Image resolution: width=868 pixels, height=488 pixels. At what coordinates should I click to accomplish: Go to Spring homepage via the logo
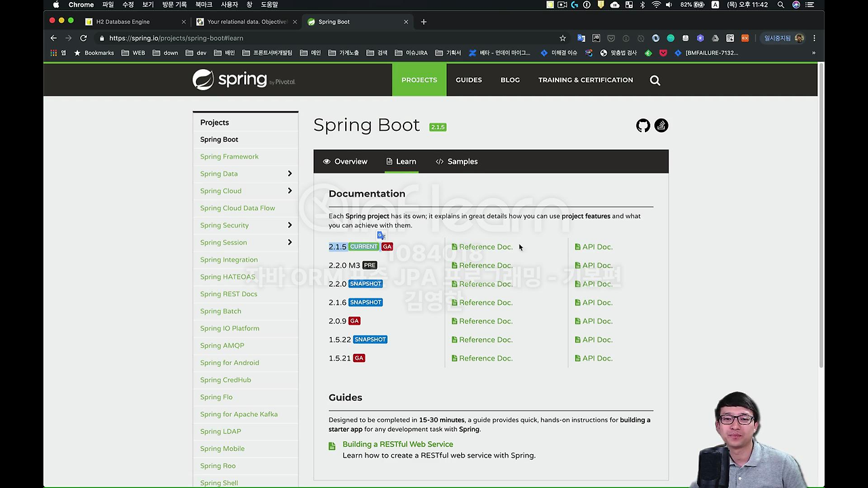243,80
